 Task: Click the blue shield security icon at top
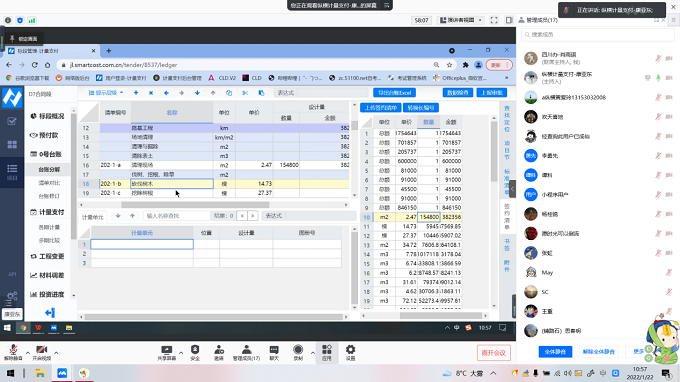click(x=20, y=20)
